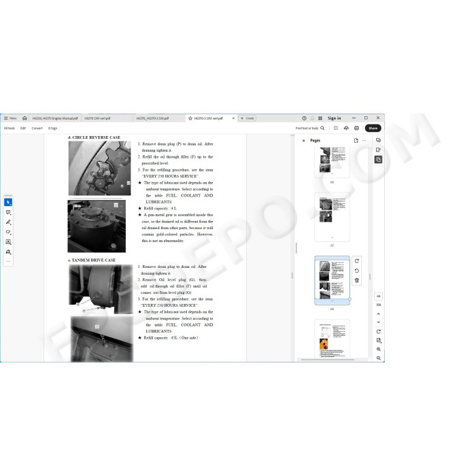The height and width of the screenshot is (476, 476).
Task: Open the Convert tool
Action: (x=37, y=128)
